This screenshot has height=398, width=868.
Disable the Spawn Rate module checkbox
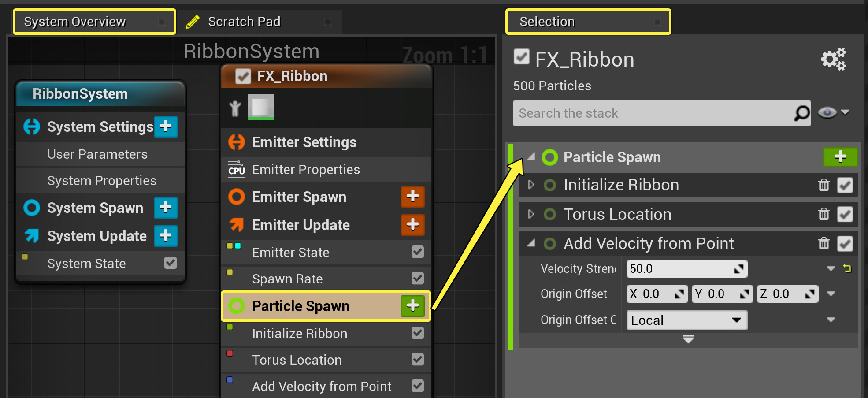417,278
